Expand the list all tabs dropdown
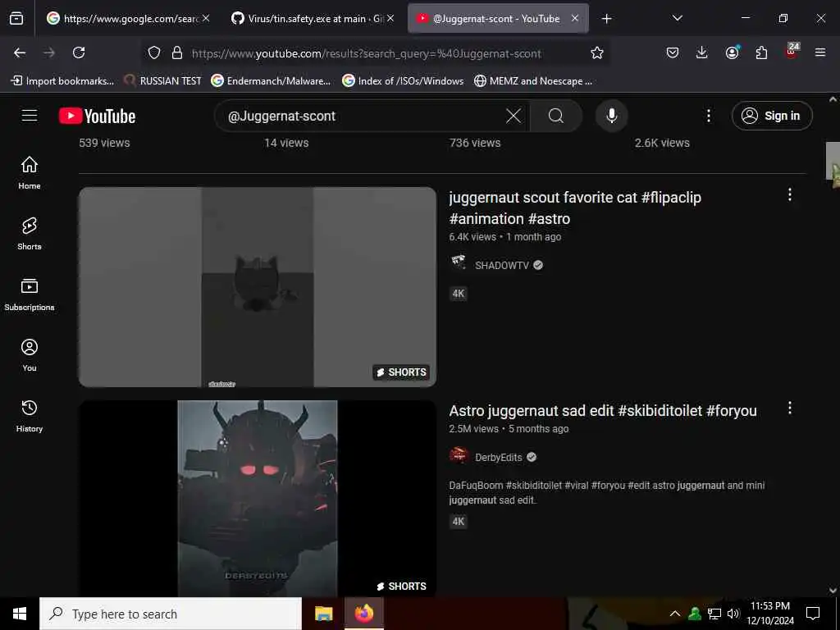Screen dimensions: 840x630 (677, 18)
